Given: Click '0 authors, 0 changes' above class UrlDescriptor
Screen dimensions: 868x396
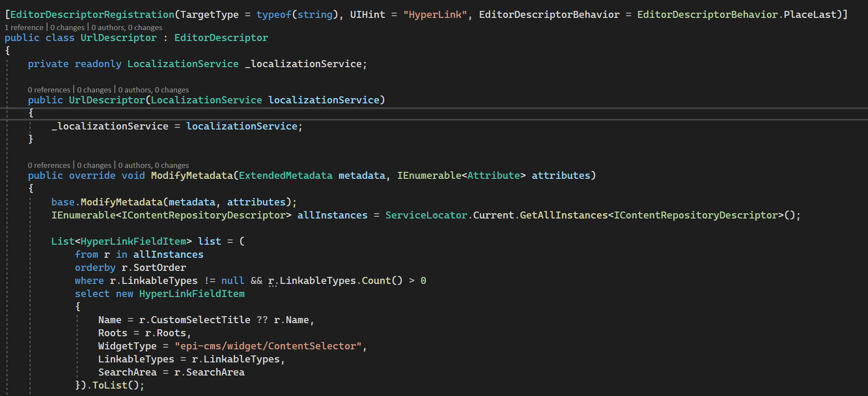Looking at the screenshot, I should tap(126, 27).
